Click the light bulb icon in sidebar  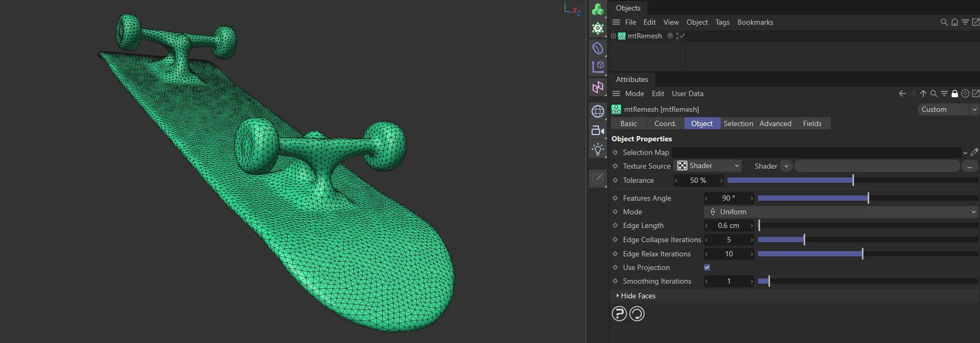[x=597, y=150]
